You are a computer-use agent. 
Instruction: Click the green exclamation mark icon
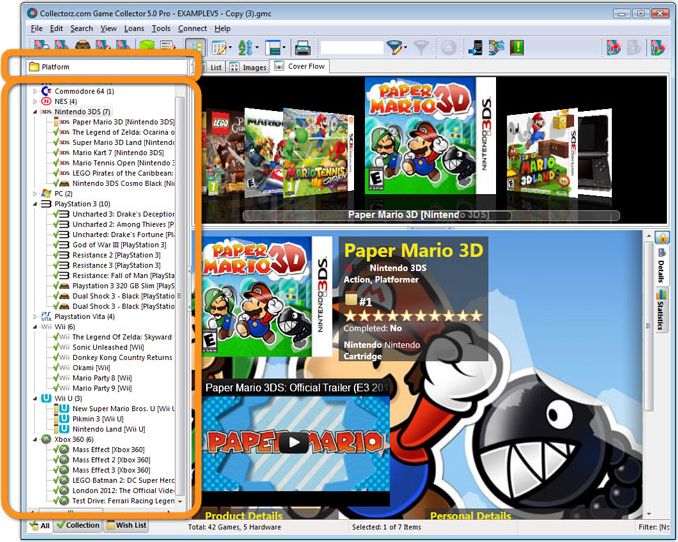pos(517,47)
